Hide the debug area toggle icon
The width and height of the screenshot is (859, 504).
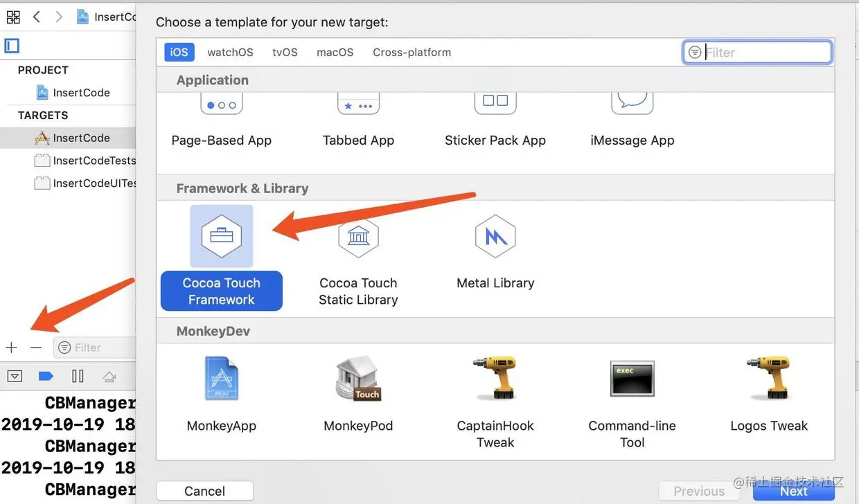15,376
